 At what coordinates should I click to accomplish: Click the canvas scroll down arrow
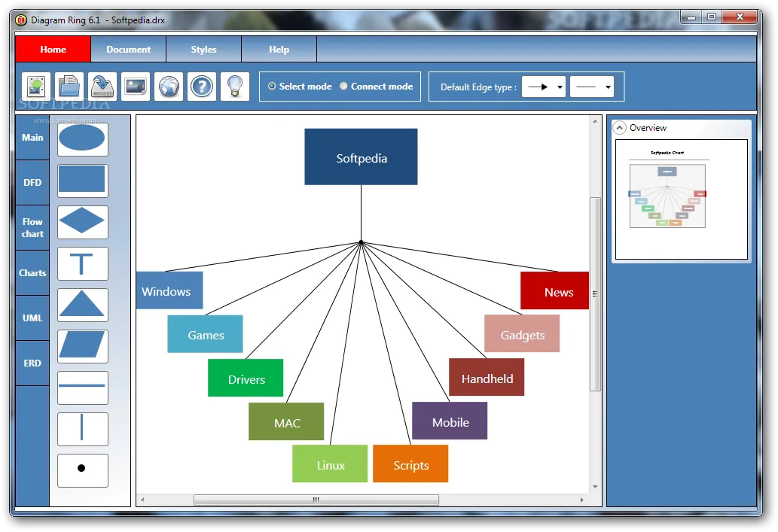595,487
